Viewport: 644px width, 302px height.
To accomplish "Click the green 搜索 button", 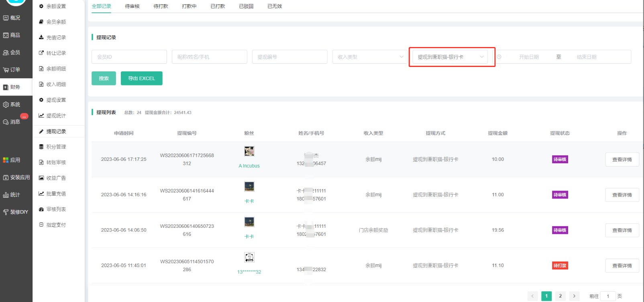I will point(104,79).
